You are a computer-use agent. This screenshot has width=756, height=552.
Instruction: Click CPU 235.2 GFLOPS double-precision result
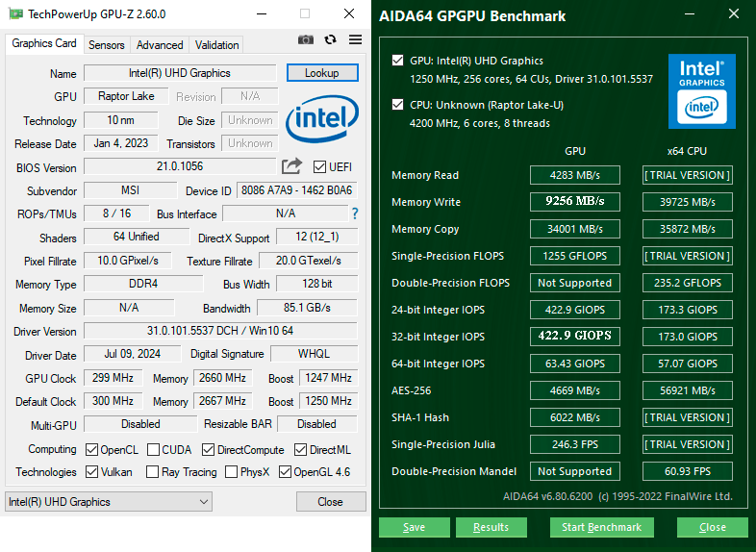pyautogui.click(x=688, y=283)
